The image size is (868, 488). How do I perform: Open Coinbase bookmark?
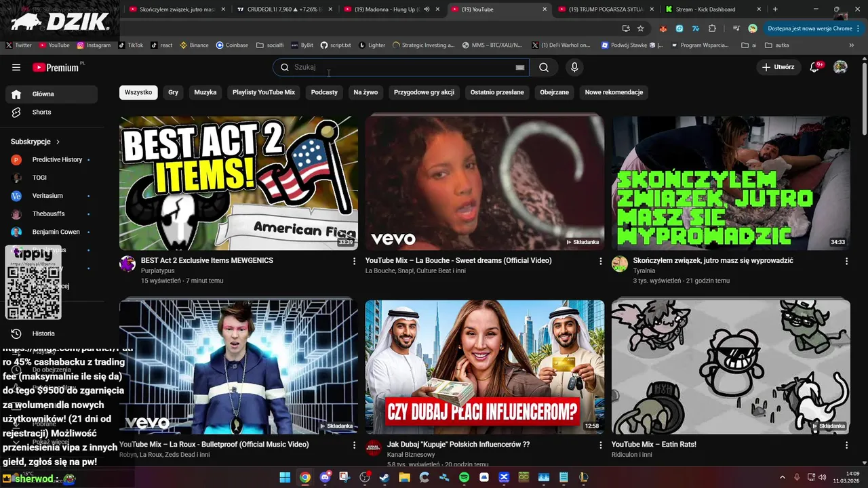232,45
